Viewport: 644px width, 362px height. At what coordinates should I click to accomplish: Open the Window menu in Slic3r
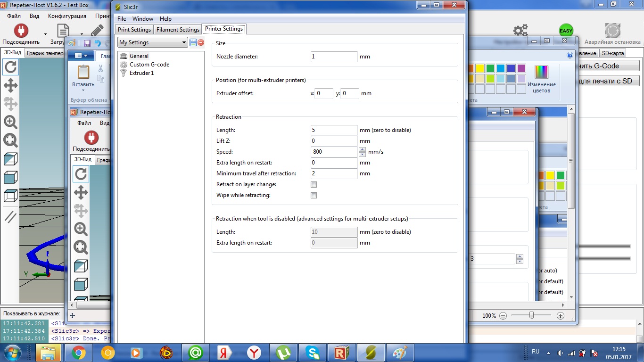tap(142, 19)
